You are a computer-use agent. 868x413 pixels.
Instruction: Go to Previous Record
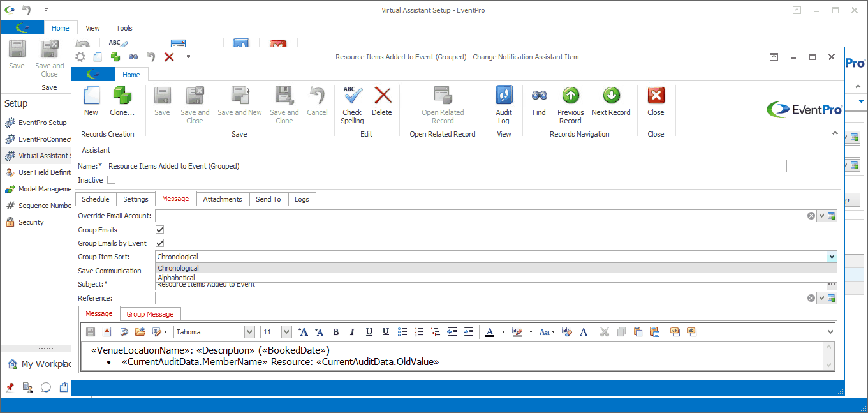pyautogui.click(x=570, y=105)
